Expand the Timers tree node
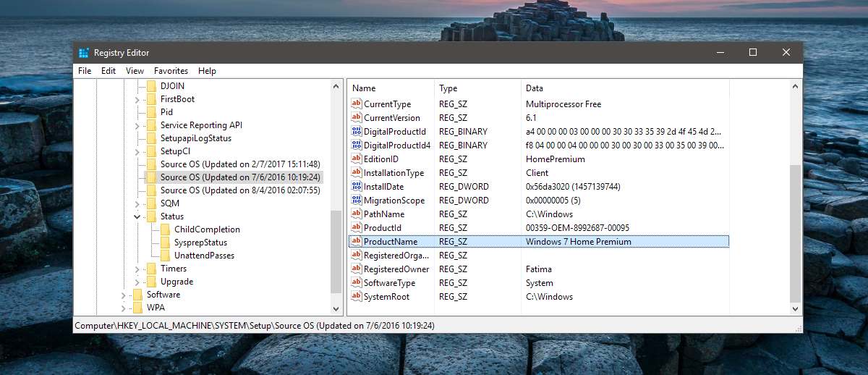This screenshot has height=375, width=868. (137, 269)
